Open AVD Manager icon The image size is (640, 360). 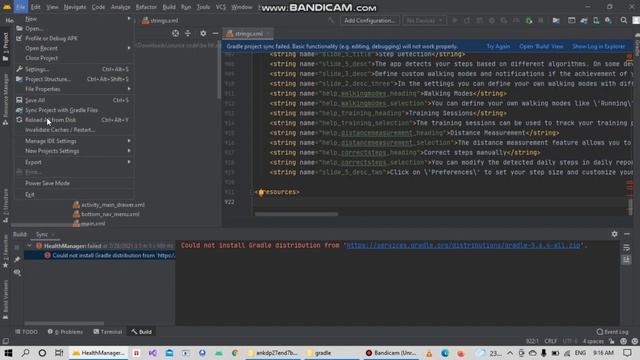(x=596, y=20)
